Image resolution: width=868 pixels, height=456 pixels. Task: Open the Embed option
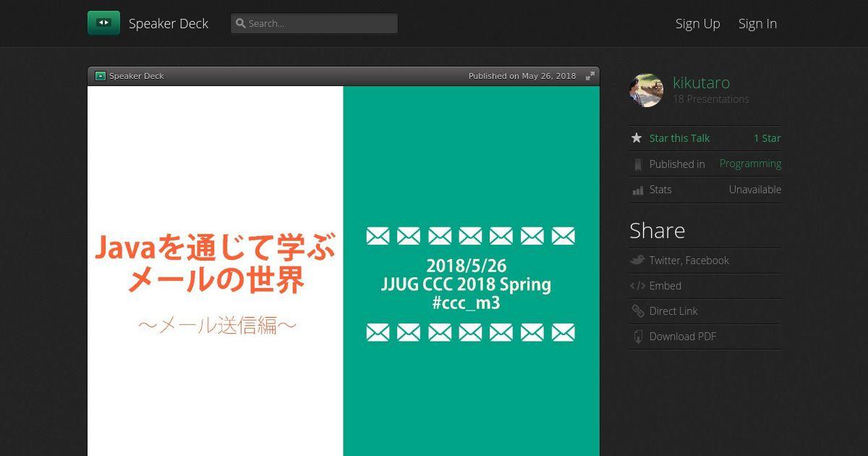665,286
